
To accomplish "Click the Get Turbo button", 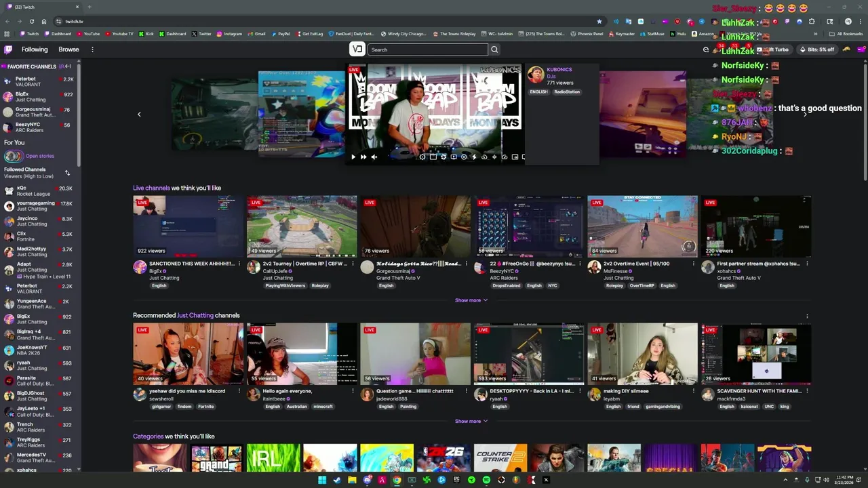I will [x=772, y=49].
